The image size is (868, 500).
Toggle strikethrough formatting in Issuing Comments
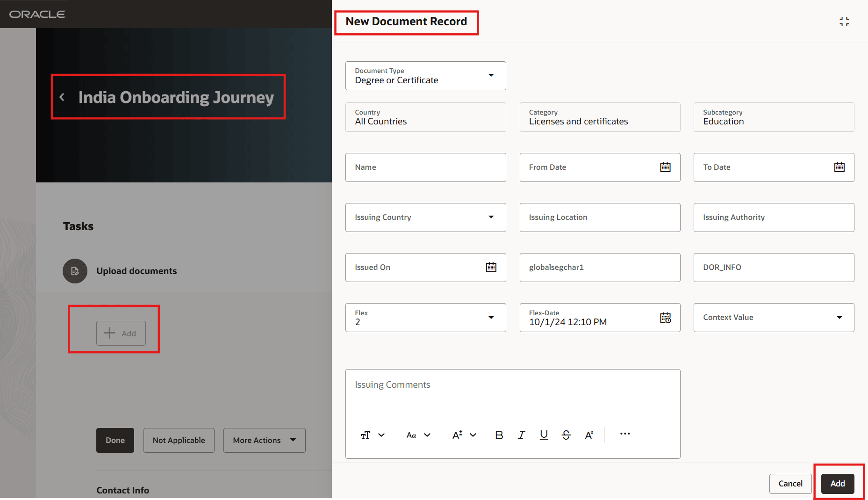pos(566,435)
